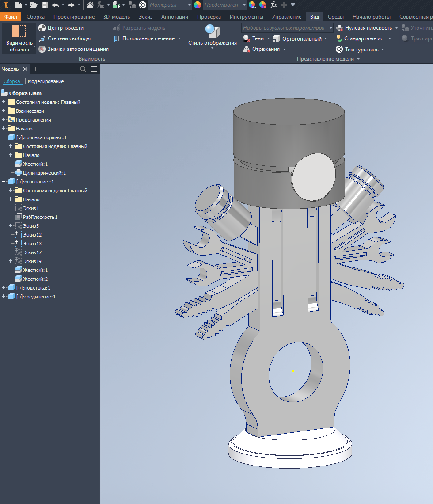Viewport: 433px width, 504px height.
Task: Switch to the Сборка ribbon tab
Action: [35, 17]
